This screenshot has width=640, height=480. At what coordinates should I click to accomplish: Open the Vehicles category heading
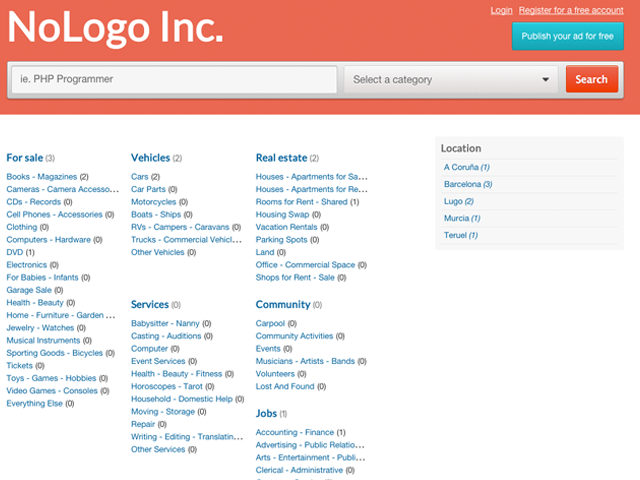click(150, 158)
